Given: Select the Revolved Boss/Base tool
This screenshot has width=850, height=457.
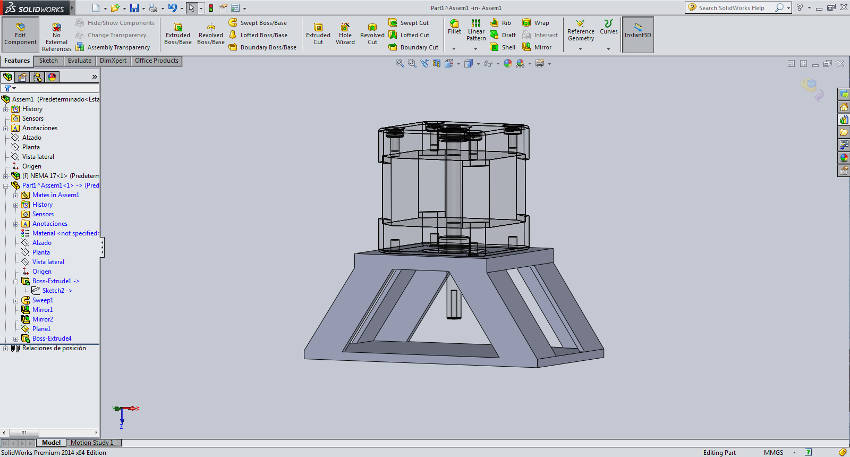Looking at the screenshot, I should [210, 34].
